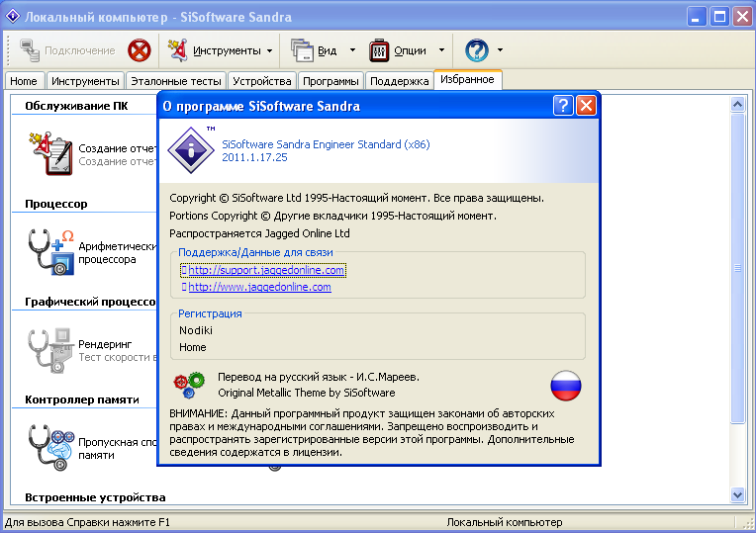Screen dimensions: 756x533
Task: Click the Вид toolbar icon
Action: pyautogui.click(x=303, y=50)
